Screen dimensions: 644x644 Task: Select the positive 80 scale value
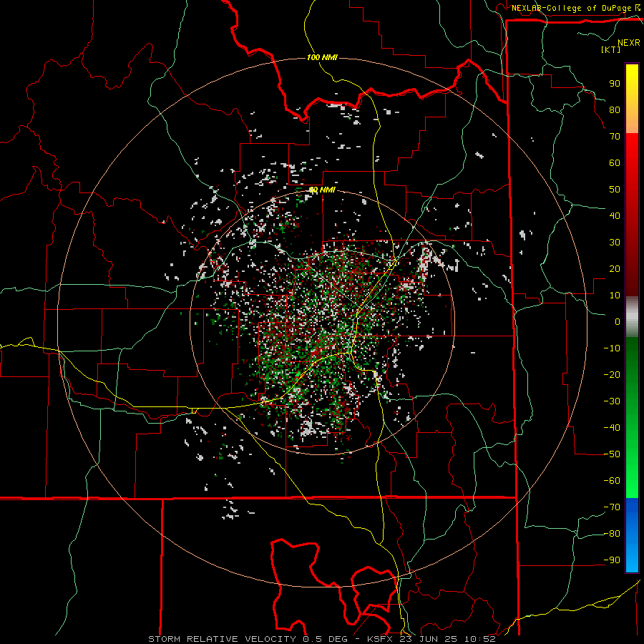tap(615, 109)
